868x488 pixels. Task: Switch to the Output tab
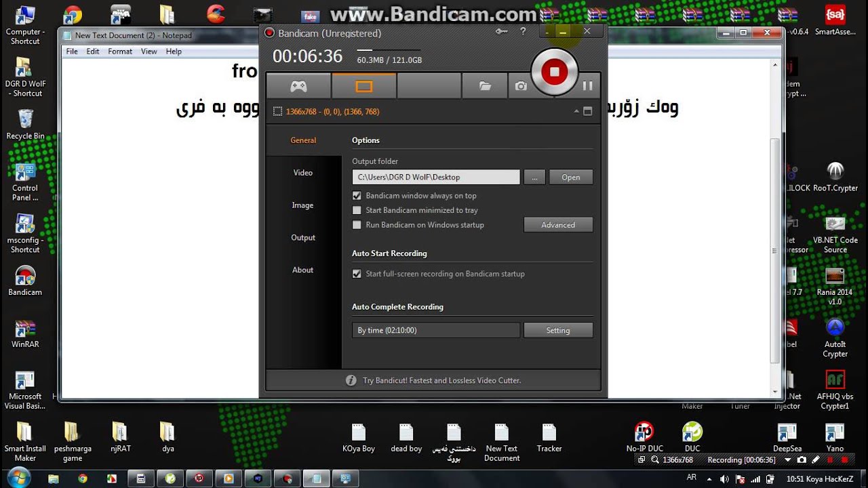pyautogui.click(x=303, y=238)
